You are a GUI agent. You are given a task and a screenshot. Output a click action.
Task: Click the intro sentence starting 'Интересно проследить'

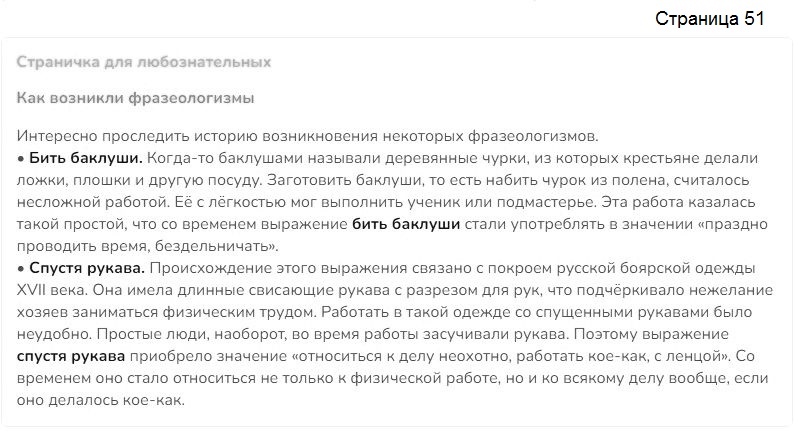[x=307, y=136]
